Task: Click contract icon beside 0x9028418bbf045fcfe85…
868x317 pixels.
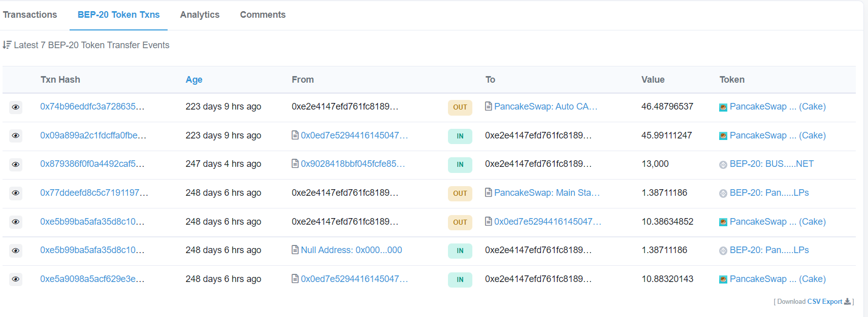Action: (295, 164)
